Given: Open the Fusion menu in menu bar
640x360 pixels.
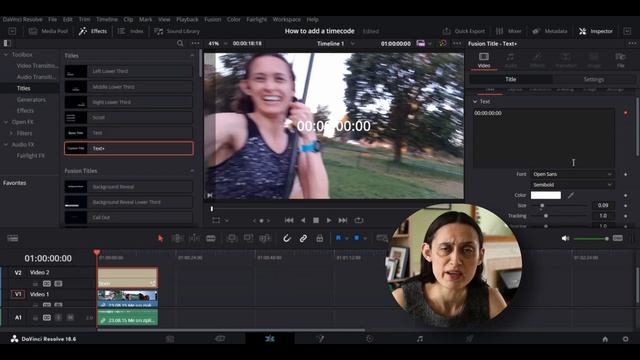Looking at the screenshot, I should [x=212, y=19].
